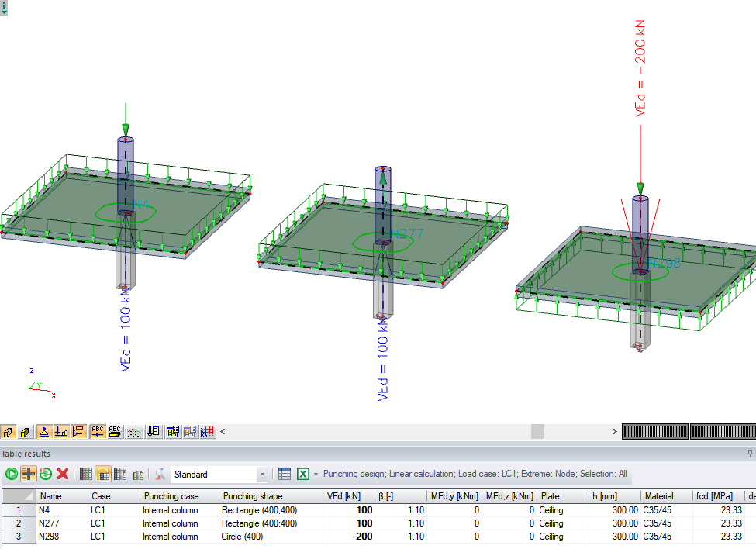Run table regeneration via green play icon
The height and width of the screenshot is (549, 756).
11,474
